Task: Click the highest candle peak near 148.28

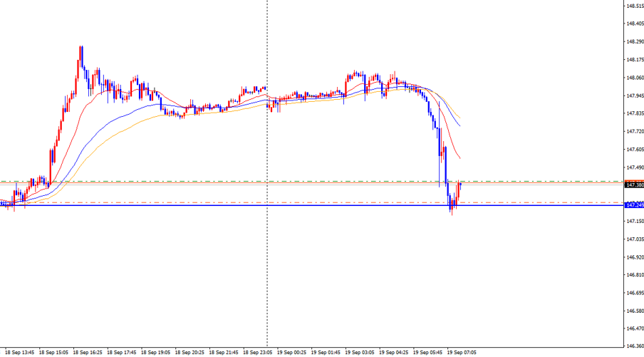Action: click(x=81, y=48)
